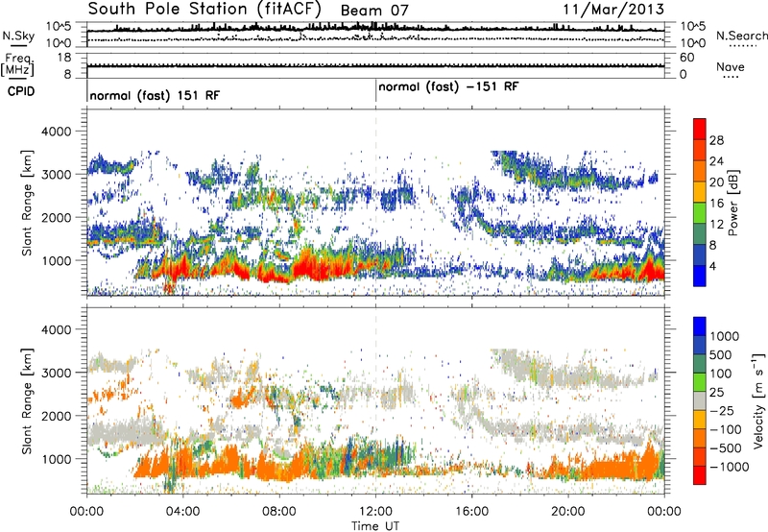Screen dimensions: 768x532
Task: Click the '3000' tick on velocity panel
Action: [x=59, y=373]
